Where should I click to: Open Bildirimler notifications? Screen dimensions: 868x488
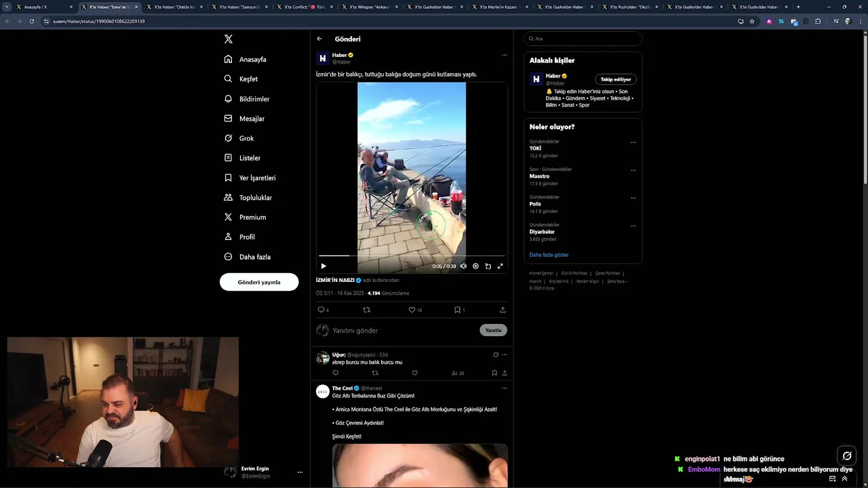(x=247, y=99)
